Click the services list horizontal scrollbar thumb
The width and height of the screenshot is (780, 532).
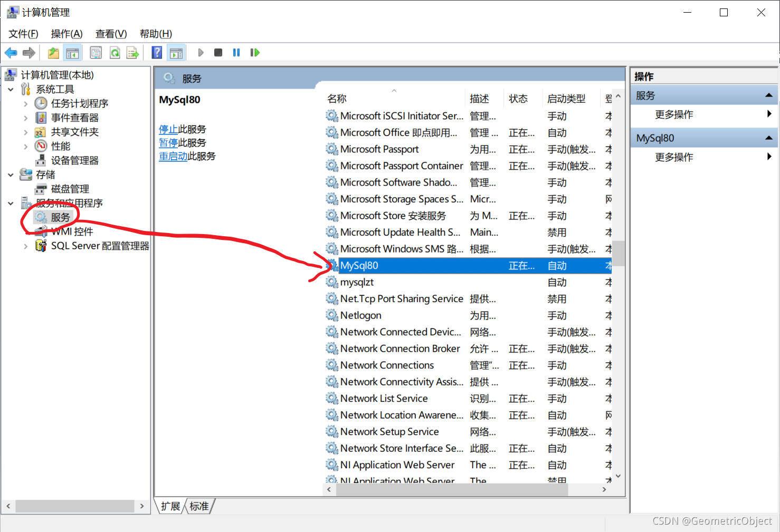(x=452, y=490)
